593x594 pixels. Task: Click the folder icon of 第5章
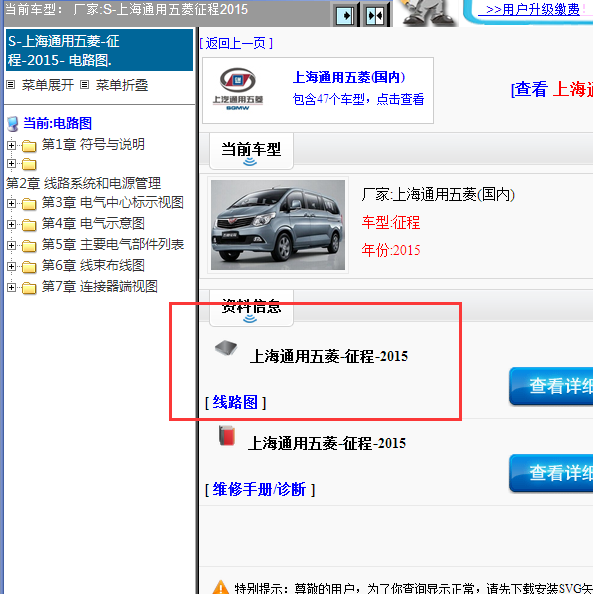pos(29,246)
